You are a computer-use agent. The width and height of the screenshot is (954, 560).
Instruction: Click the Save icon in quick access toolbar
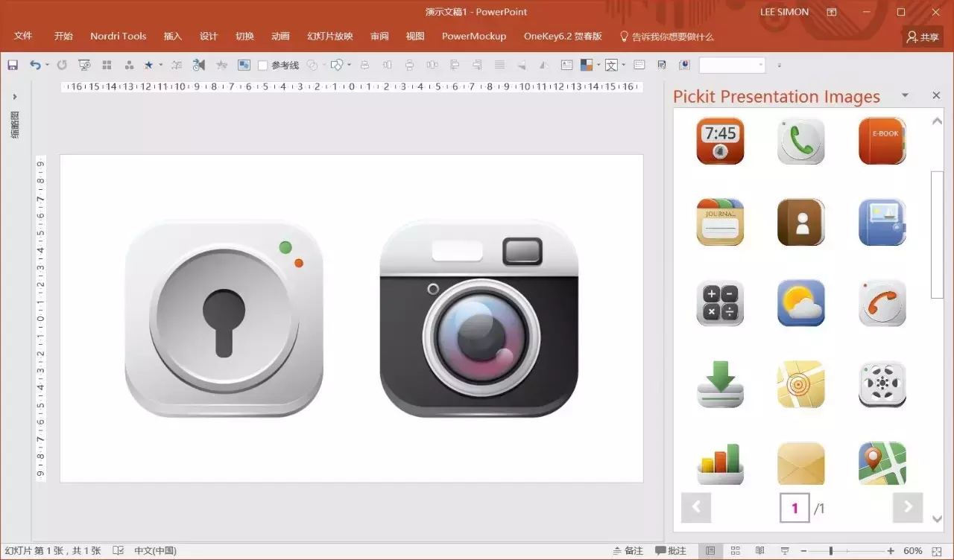point(13,66)
